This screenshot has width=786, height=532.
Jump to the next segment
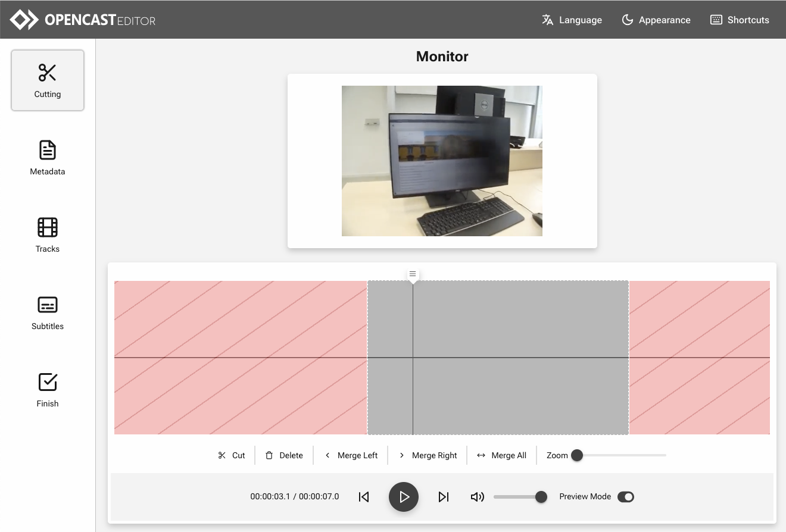[444, 496]
